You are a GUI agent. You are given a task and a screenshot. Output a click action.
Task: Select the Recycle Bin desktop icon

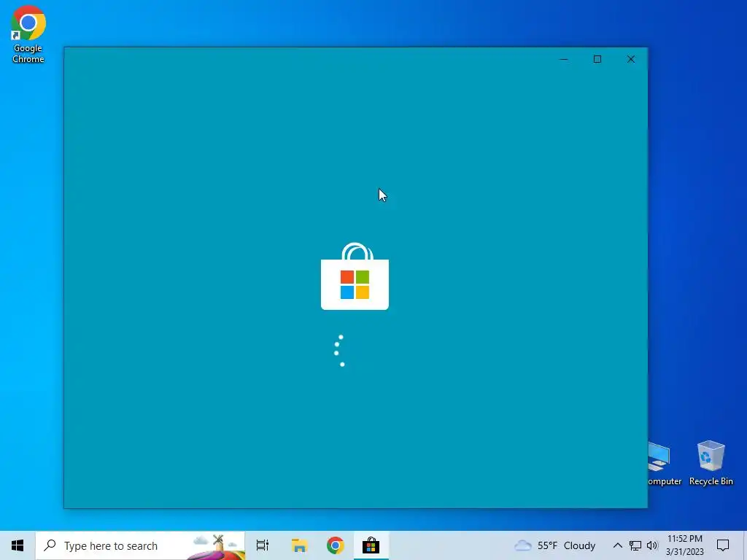pyautogui.click(x=711, y=463)
